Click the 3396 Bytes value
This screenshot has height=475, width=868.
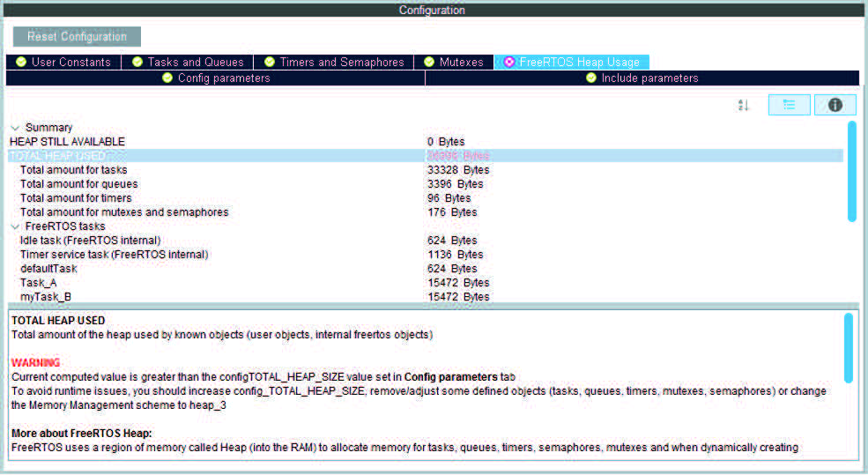(455, 184)
